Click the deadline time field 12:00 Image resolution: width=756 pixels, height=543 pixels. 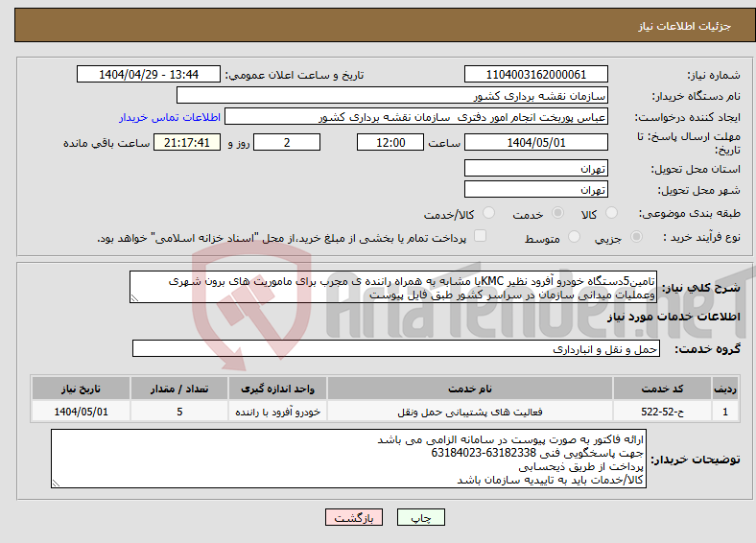click(390, 142)
